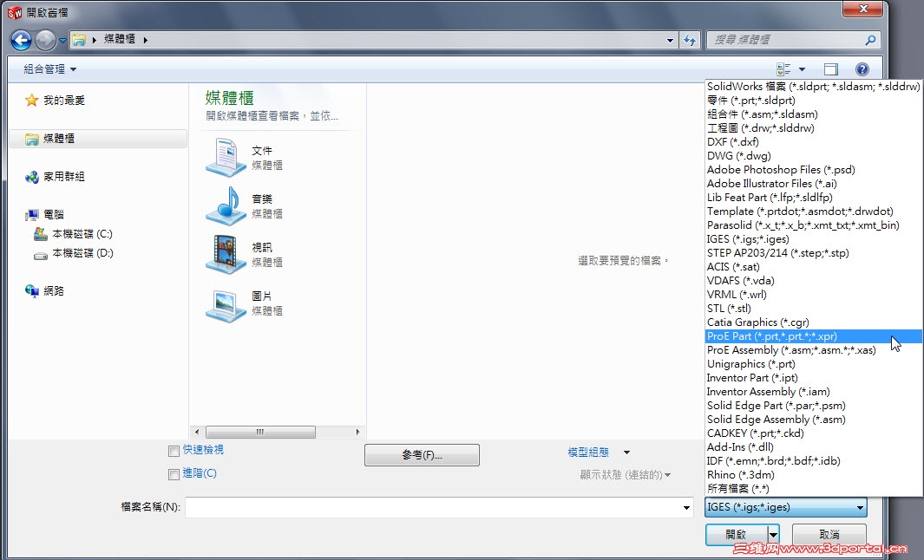This screenshot has height=560, width=924.
Task: Expand the file name dropdown arrow
Action: (686, 508)
